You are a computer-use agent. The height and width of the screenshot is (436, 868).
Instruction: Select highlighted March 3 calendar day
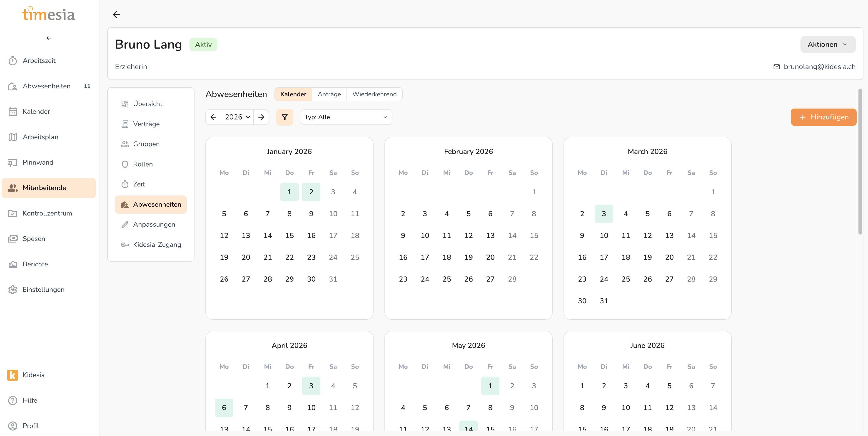(604, 214)
